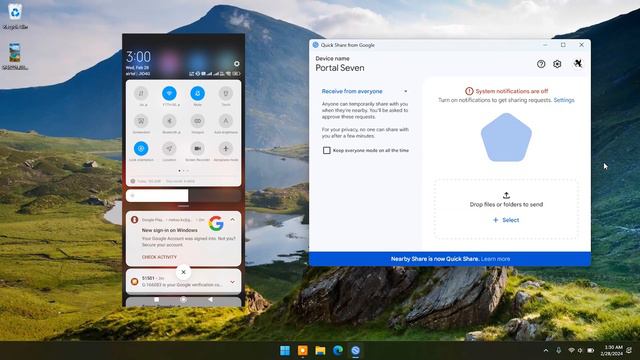Open Learn more link in blue banner
Viewport: 640px width, 360px height.
pos(495,259)
